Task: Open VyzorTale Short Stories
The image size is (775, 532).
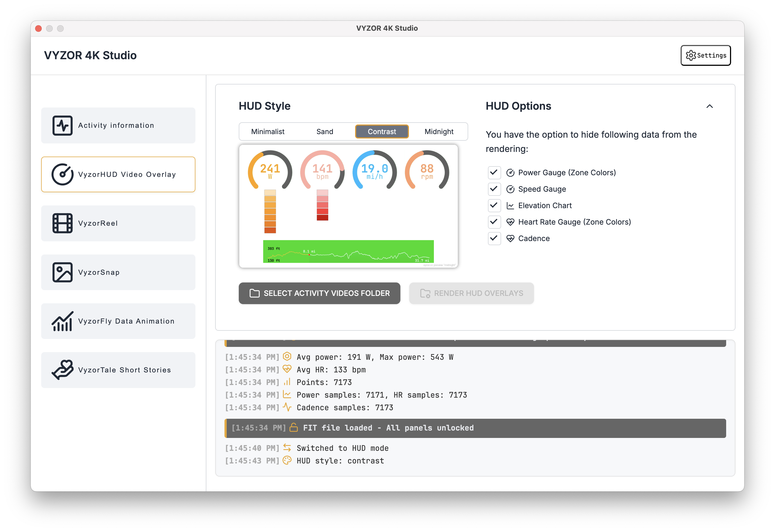Action: tap(118, 370)
